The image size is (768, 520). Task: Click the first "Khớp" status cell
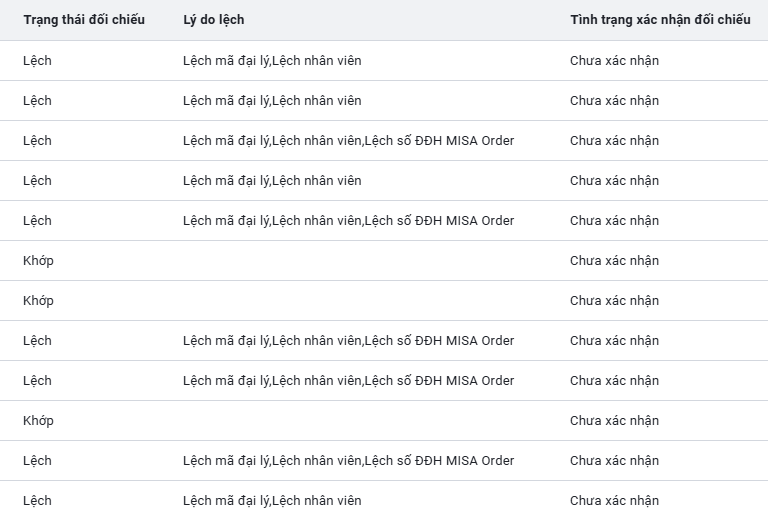click(x=38, y=260)
